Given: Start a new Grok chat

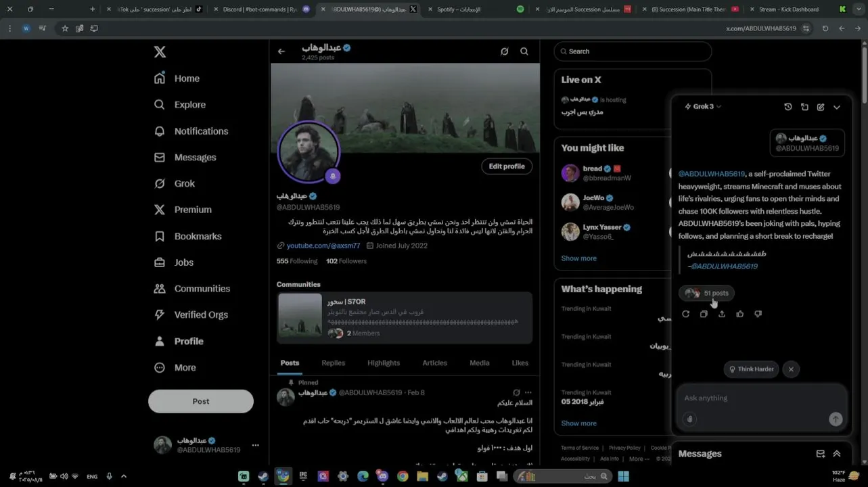Looking at the screenshot, I should click(x=821, y=107).
